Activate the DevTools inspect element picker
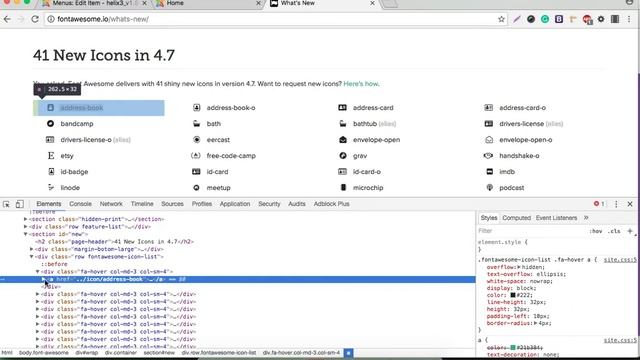This screenshot has height=360, width=640. (x=6, y=204)
